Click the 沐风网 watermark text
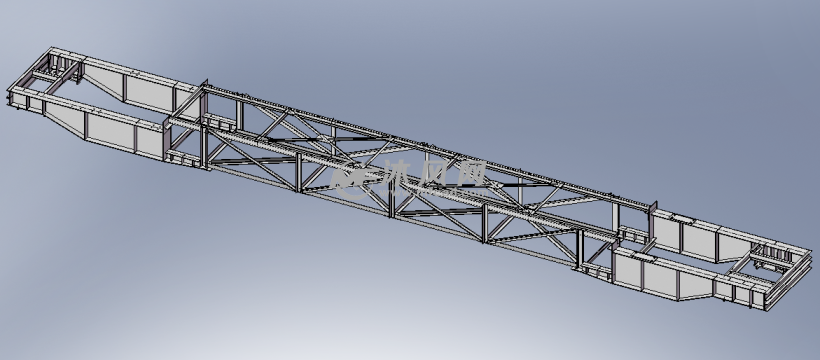820x360 pixels. pyautogui.click(x=435, y=173)
